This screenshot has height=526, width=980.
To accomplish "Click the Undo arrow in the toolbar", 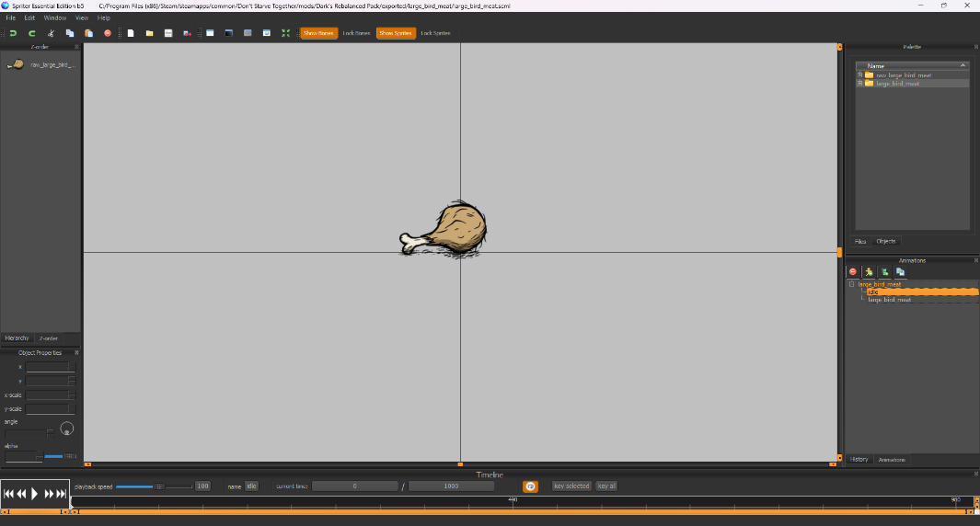I will pos(13,33).
